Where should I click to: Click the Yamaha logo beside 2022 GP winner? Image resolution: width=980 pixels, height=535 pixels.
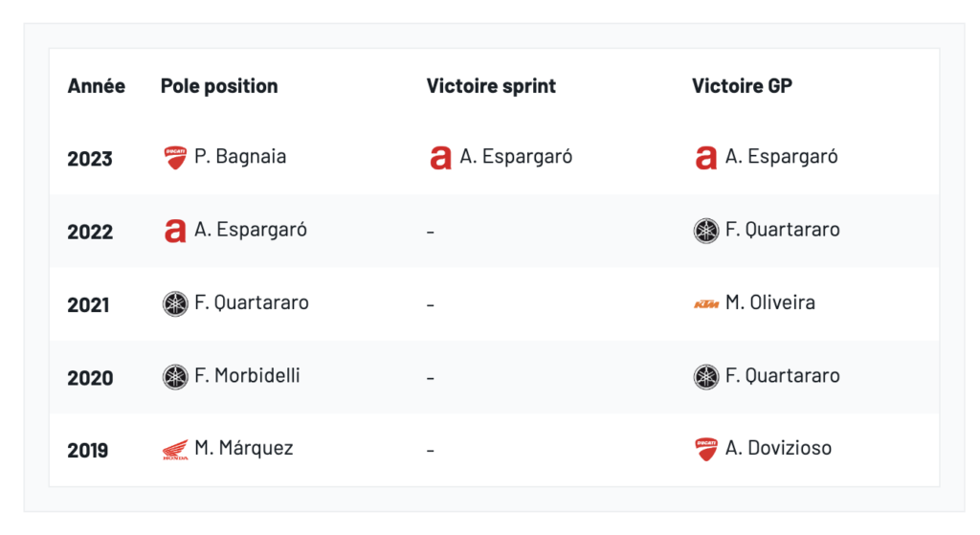point(706,231)
